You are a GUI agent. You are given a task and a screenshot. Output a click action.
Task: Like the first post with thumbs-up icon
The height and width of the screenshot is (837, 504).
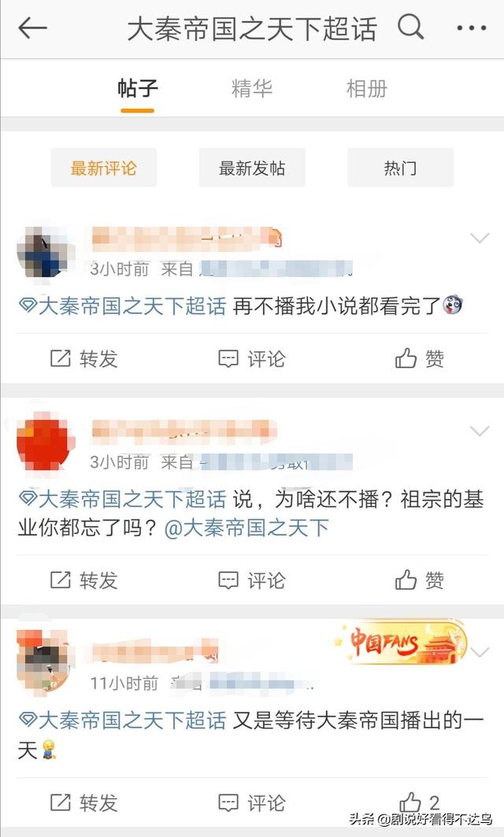(x=420, y=359)
